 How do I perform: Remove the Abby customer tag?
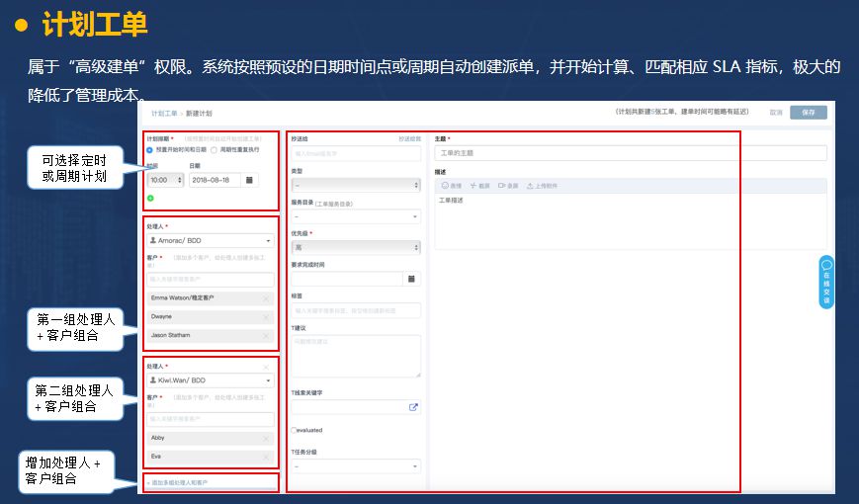pos(266,439)
